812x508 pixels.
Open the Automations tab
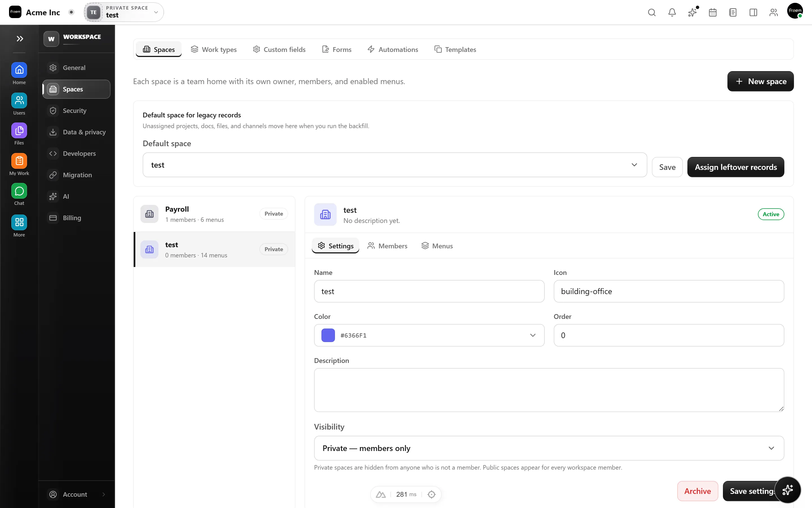392,49
